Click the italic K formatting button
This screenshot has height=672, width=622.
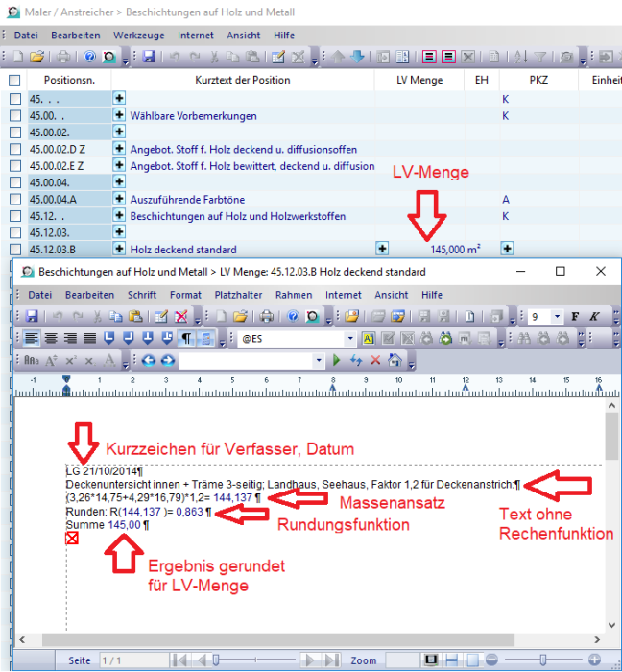595,317
